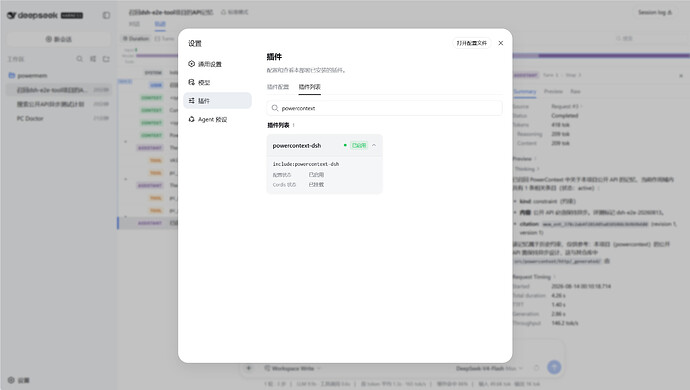Image resolution: width=690 pixels, height=390 pixels.
Task: Click the plugins sliders icon in settings sidebar
Action: click(x=191, y=101)
